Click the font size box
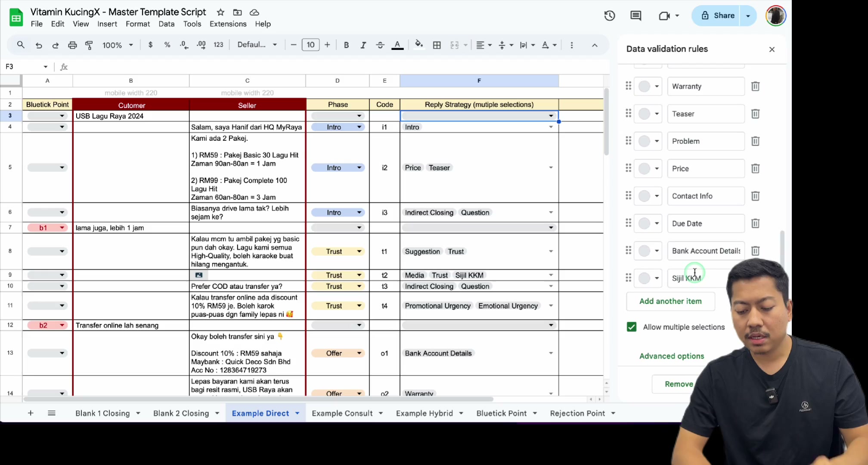This screenshot has width=868, height=465. [310, 45]
